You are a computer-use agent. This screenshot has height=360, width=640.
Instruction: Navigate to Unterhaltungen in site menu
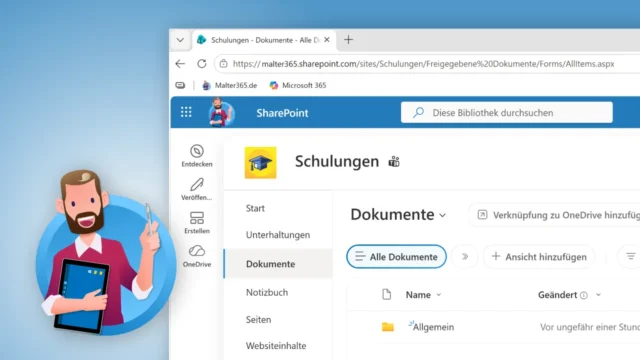[x=278, y=235]
